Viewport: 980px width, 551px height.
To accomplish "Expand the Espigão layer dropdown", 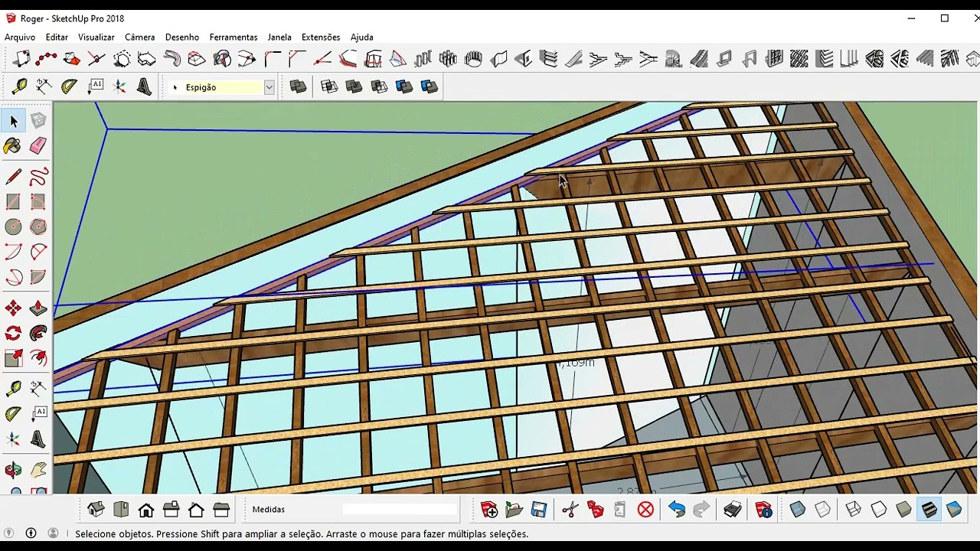I will click(x=269, y=87).
